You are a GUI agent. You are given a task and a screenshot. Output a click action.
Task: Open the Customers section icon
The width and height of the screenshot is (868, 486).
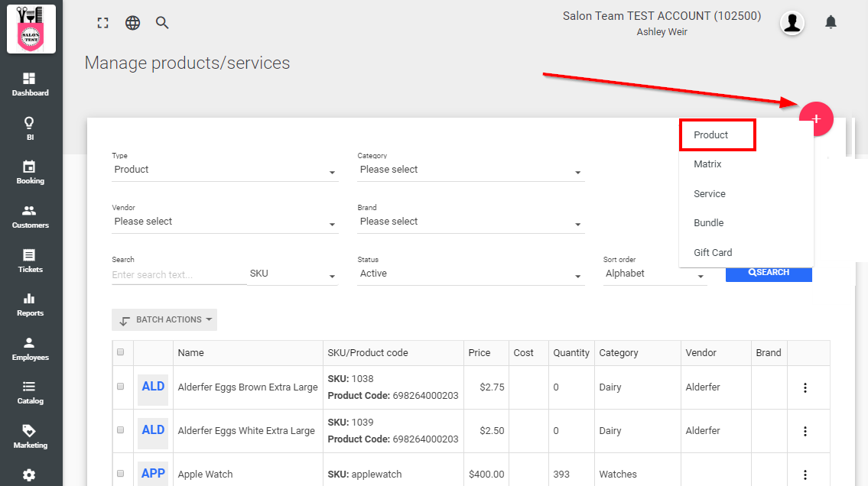(30, 216)
